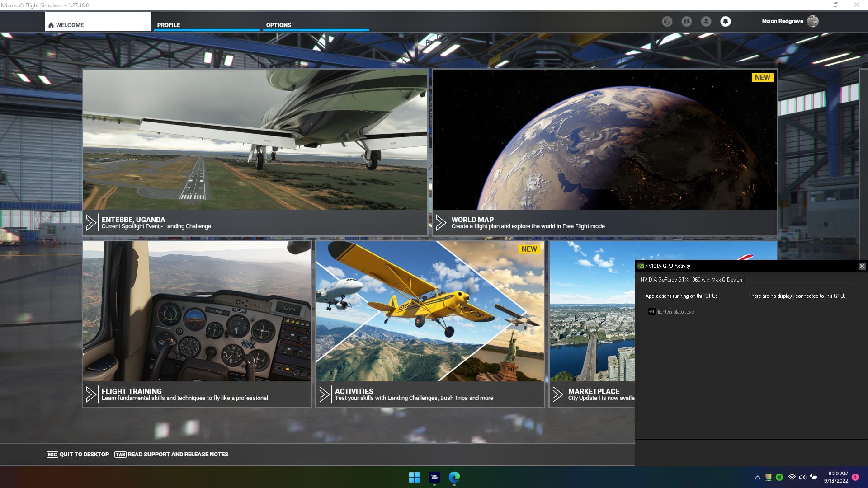Click Quit to Desktop button
The height and width of the screenshot is (488, 868).
coord(78,455)
